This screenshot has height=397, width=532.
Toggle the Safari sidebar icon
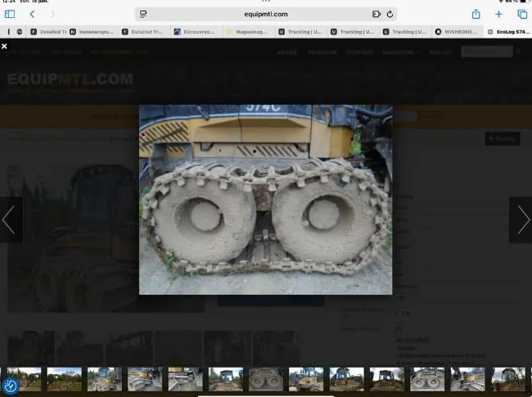point(10,14)
